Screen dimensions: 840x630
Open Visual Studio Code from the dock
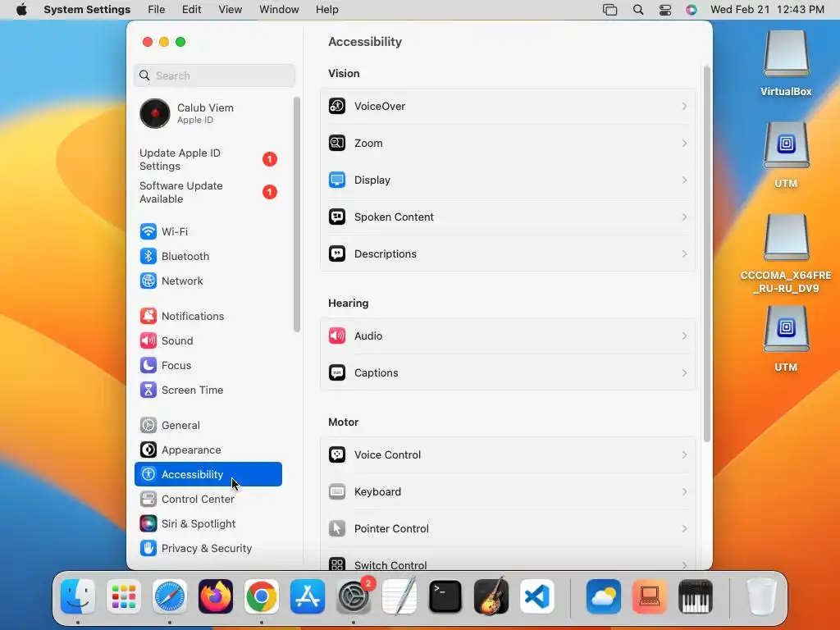coord(537,596)
